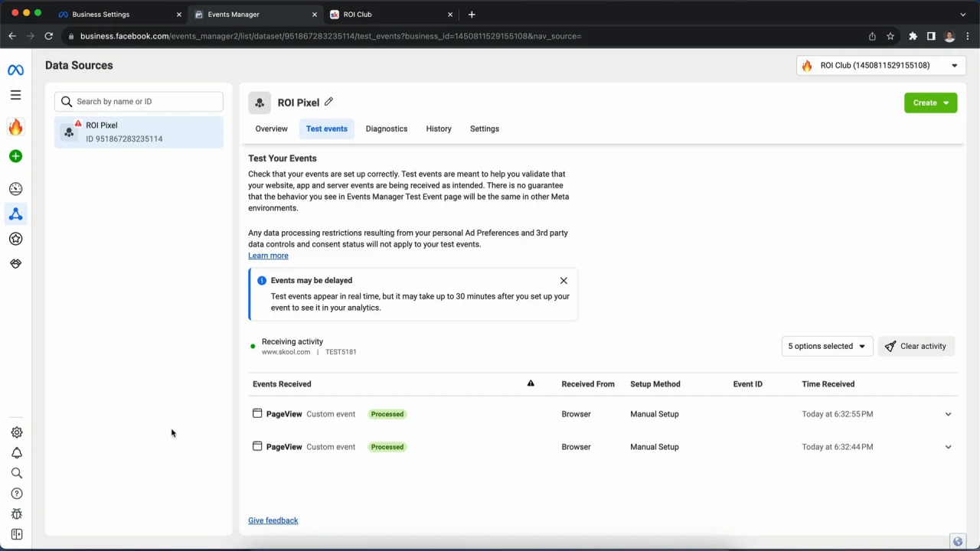980x551 pixels.
Task: Select the Test events tab
Action: point(327,129)
